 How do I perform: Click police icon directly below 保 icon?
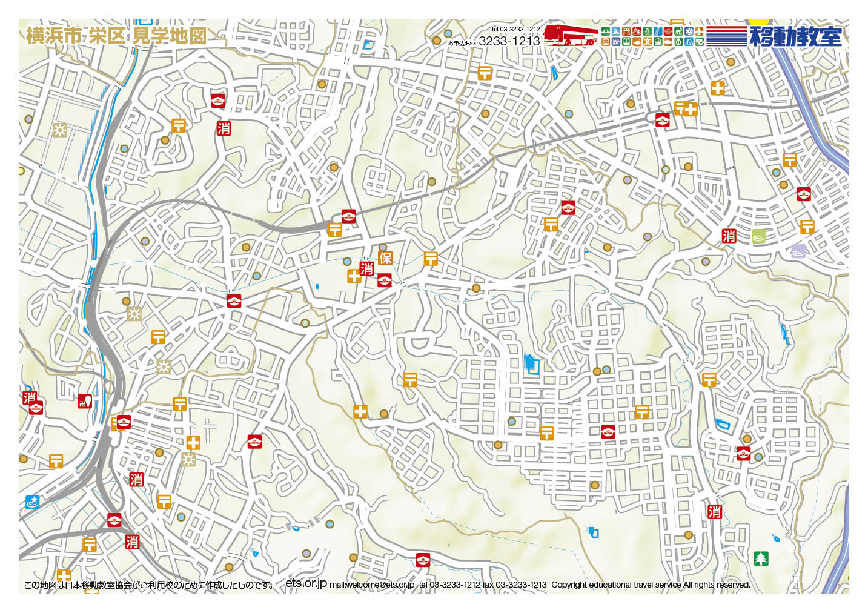pos(384,280)
